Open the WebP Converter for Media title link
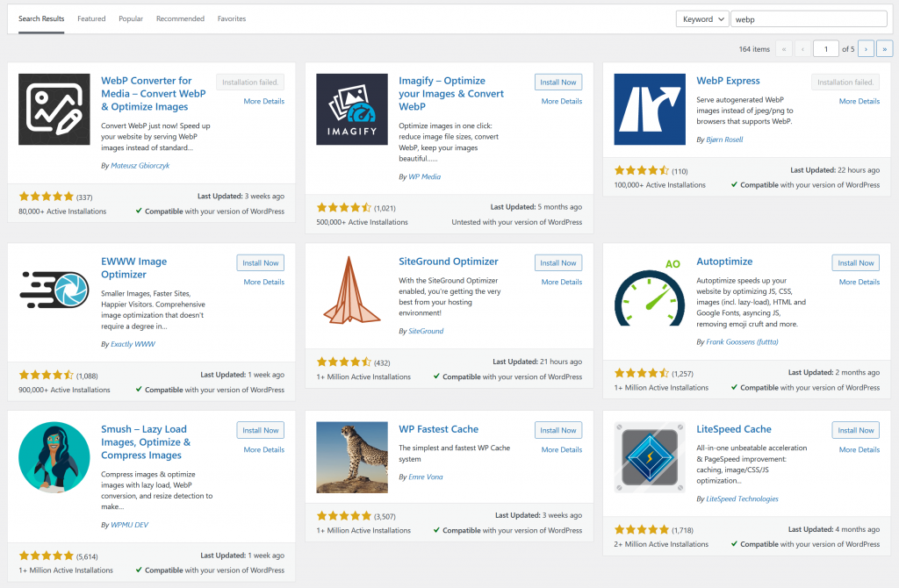This screenshot has height=588, width=899. (x=153, y=93)
